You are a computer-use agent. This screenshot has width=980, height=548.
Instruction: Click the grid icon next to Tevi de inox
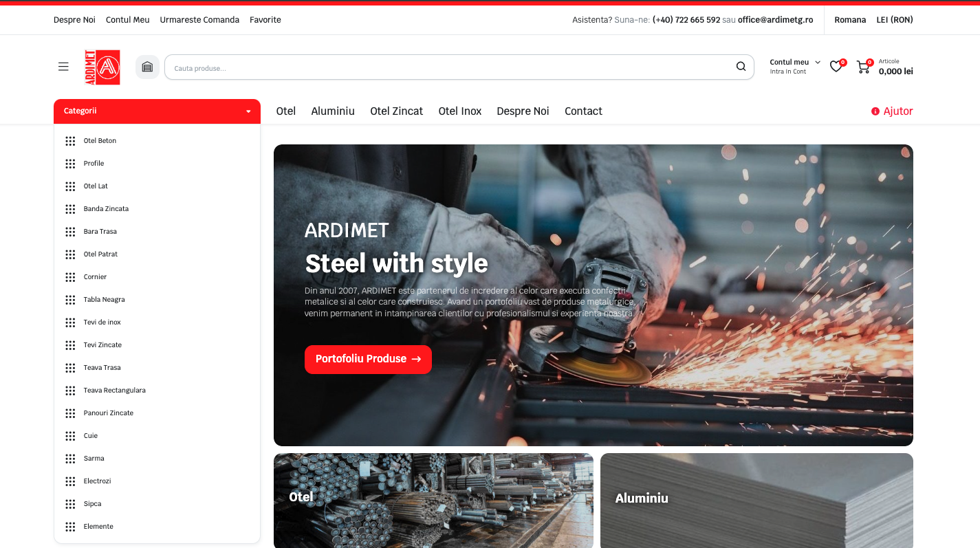coord(70,322)
